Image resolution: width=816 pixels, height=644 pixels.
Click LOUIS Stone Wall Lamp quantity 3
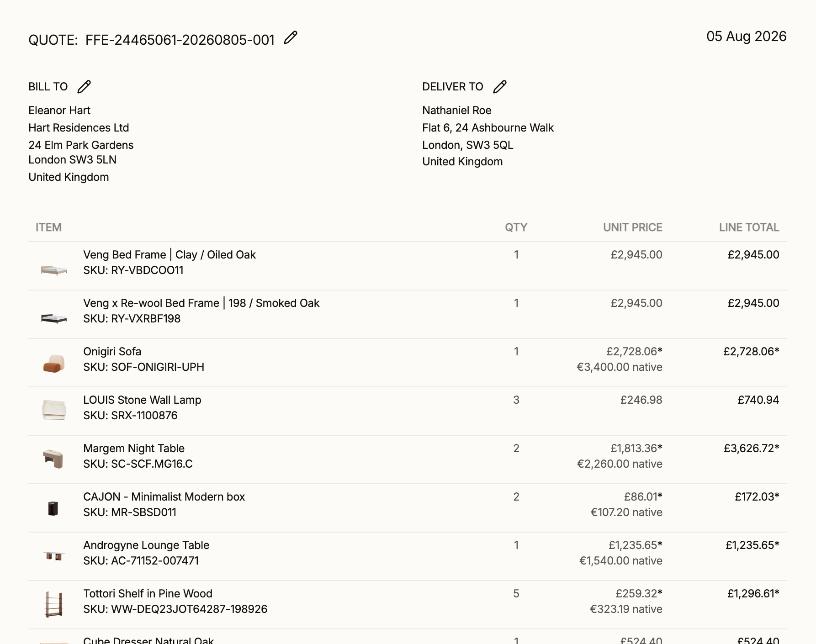[x=516, y=400]
